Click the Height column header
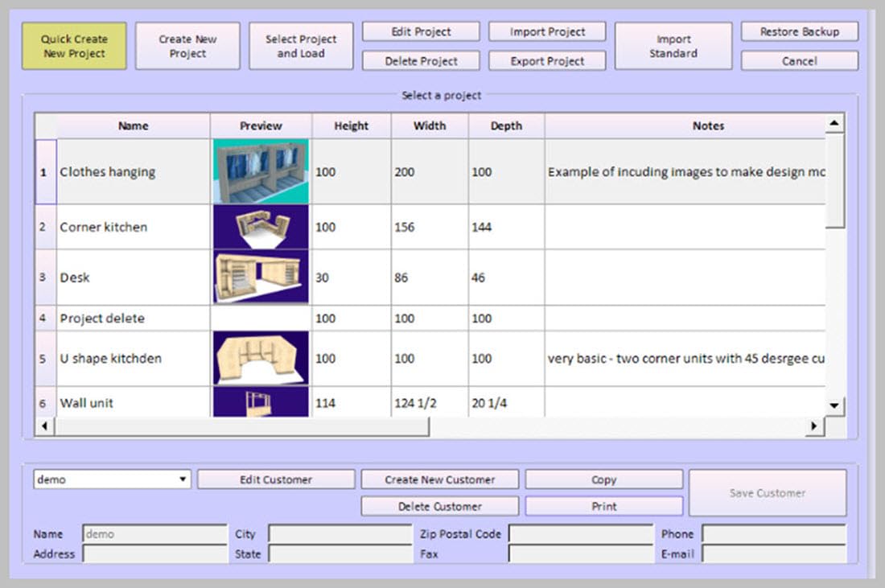This screenshot has width=885, height=588. (x=351, y=125)
